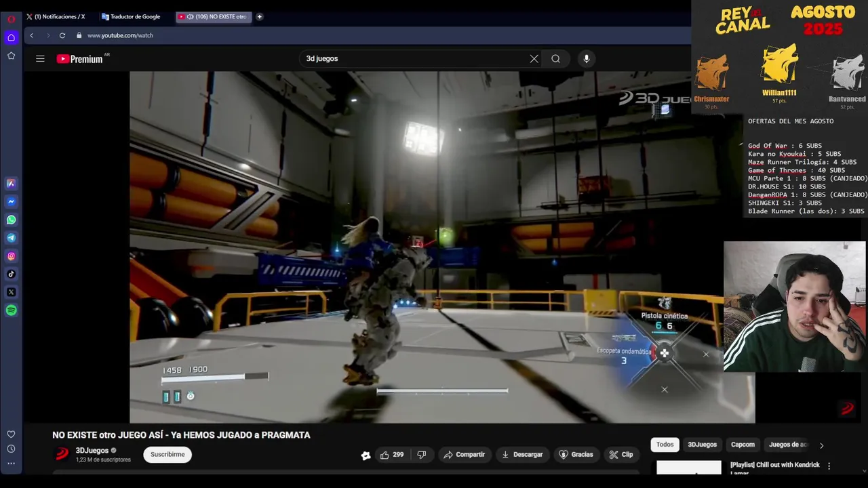Switch to the Notificaciones / X tab
Viewport: 868px width, 488px height.
point(59,17)
